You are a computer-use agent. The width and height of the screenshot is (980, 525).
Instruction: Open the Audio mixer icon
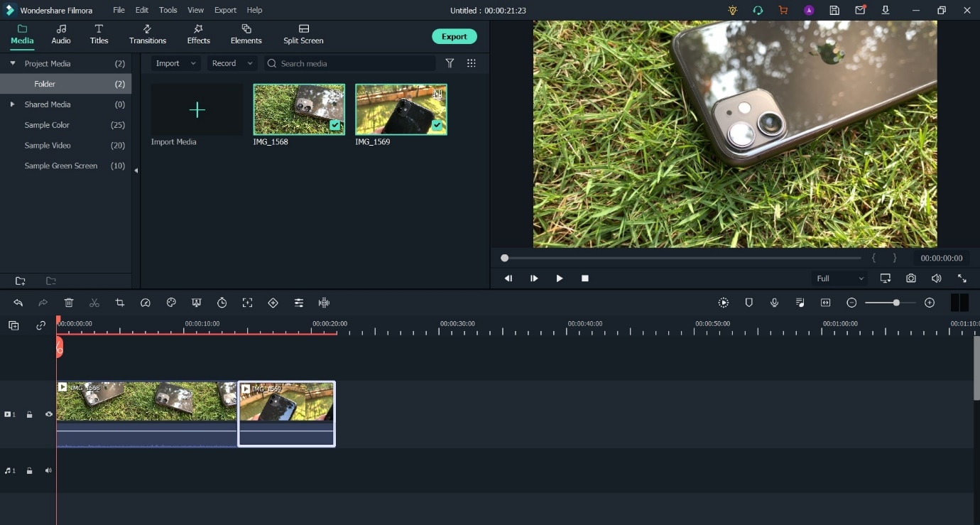(x=800, y=303)
